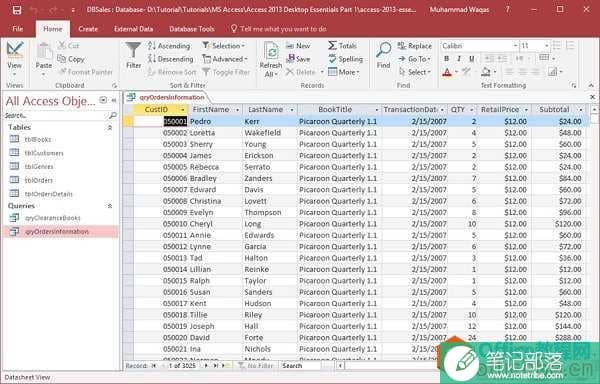Open the BookTitle column filter arrow
This screenshot has height=384, width=600.
click(377, 110)
